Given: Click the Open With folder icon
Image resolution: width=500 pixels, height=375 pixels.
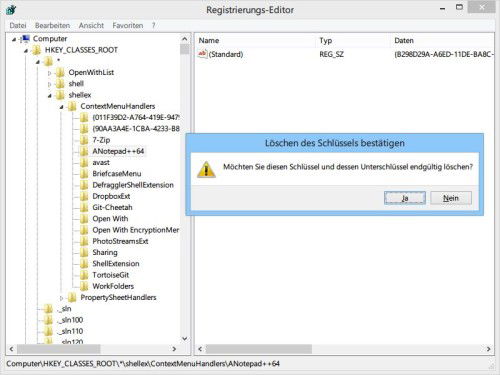Looking at the screenshot, I should 84,219.
